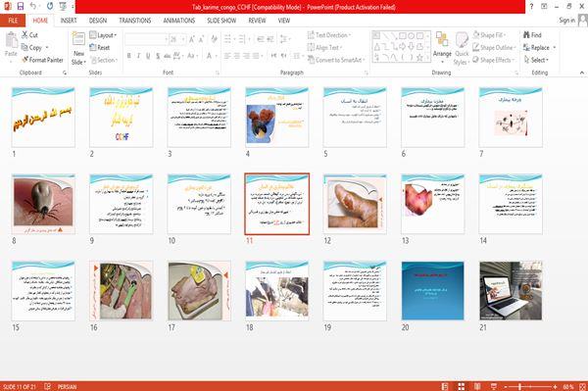Click the Undo arrow icon

point(33,7)
